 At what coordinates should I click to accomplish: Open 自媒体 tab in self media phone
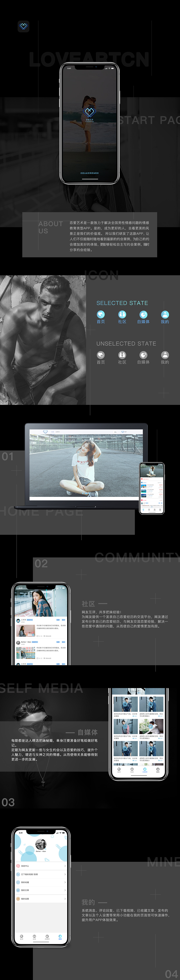click(x=145, y=770)
